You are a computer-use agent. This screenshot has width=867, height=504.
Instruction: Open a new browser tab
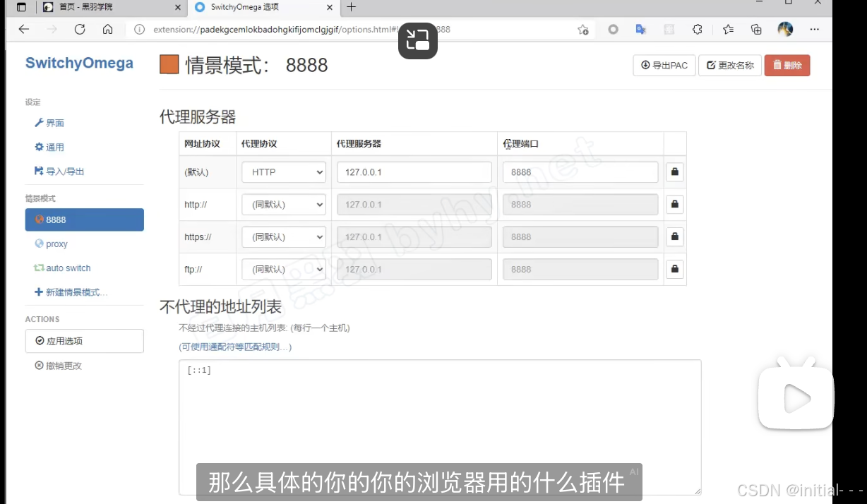click(x=351, y=7)
